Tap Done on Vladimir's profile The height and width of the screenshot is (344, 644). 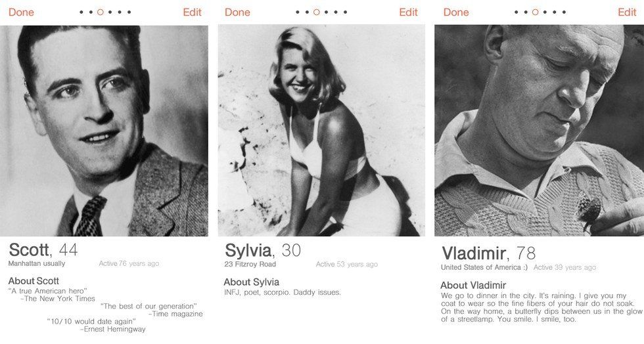click(456, 12)
